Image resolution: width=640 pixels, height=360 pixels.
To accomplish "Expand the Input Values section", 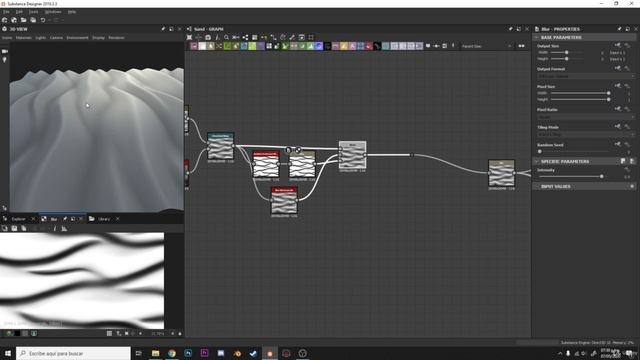I will tap(536, 187).
